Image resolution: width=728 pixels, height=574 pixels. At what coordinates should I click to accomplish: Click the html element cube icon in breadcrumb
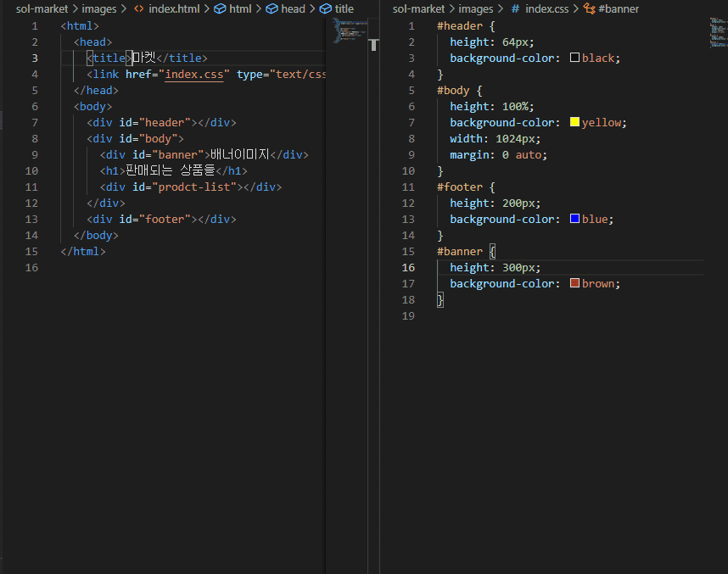220,8
